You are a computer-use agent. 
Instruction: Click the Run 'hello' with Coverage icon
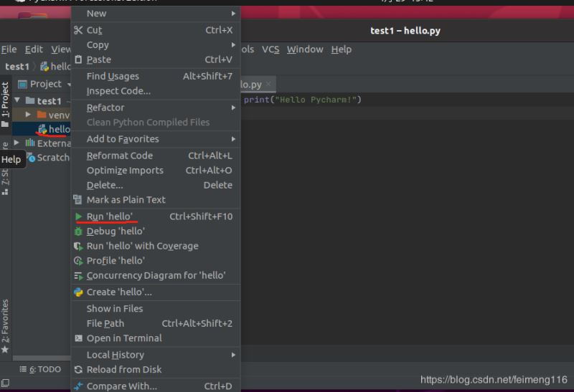pos(78,246)
